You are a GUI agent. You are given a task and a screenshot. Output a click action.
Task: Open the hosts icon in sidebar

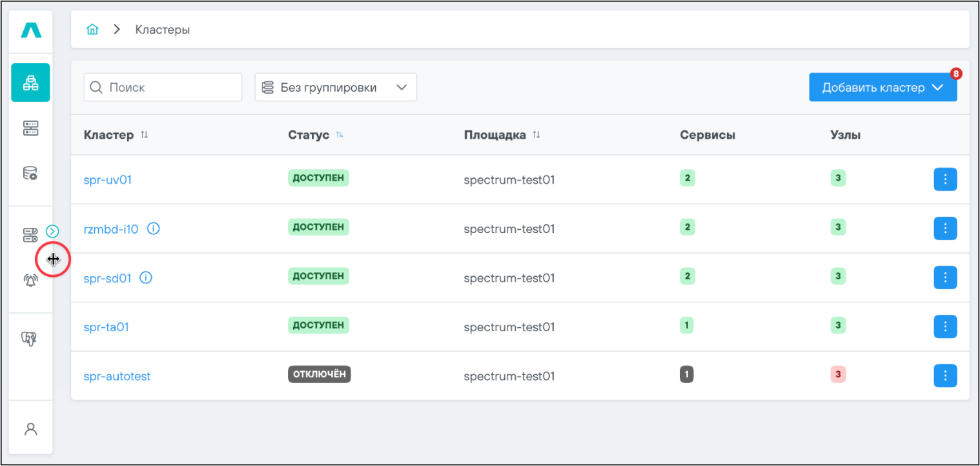coord(30,128)
